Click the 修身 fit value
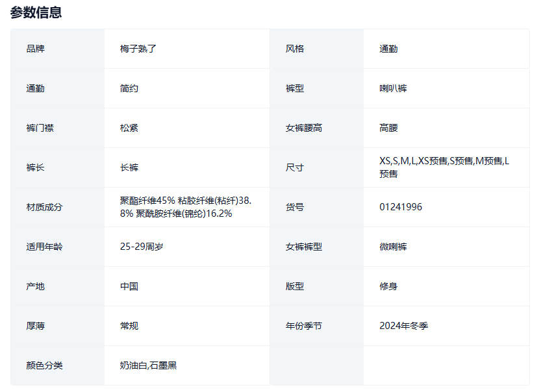 click(x=388, y=286)
